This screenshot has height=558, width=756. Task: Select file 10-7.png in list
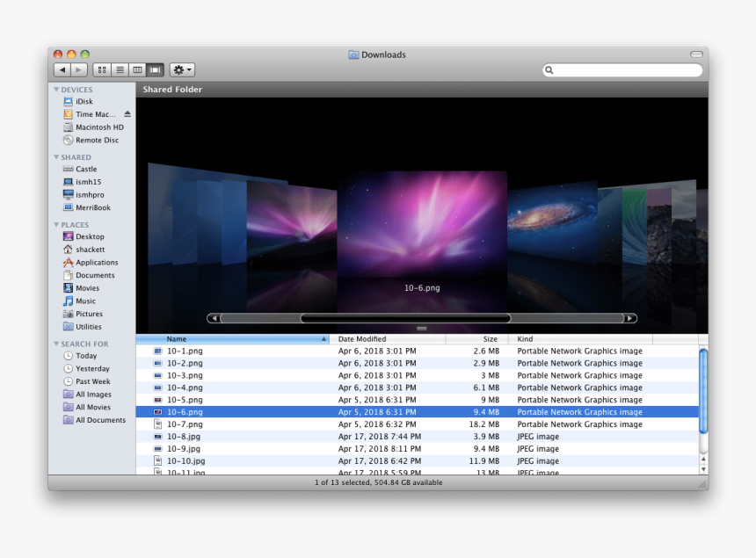(418, 424)
